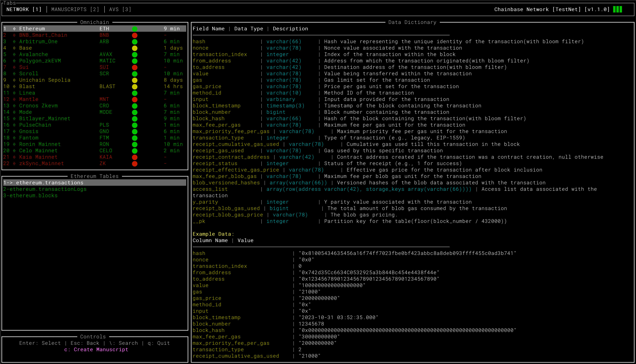The image size is (636, 364).
Task: Click the 'q: Quit' control hint
Action: click(x=159, y=343)
